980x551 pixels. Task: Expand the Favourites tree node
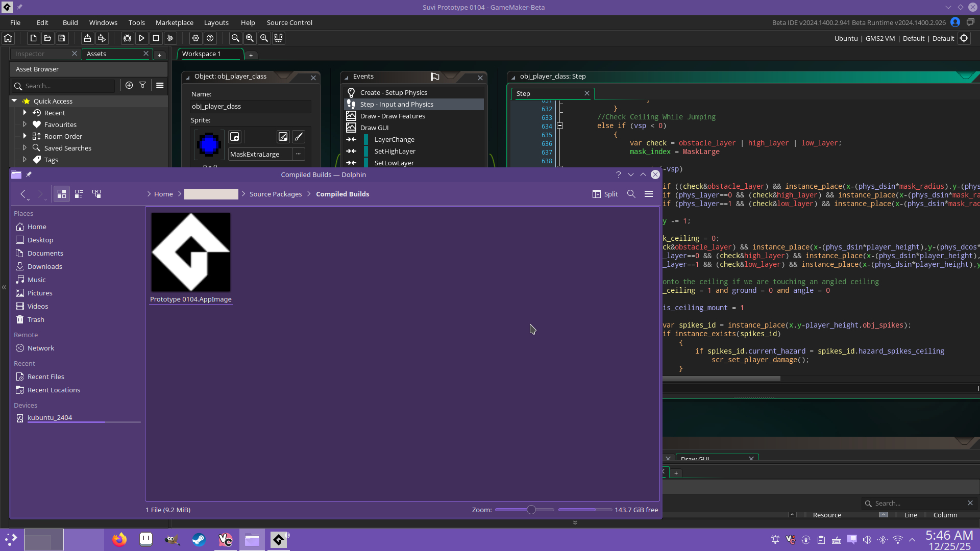tap(24, 124)
